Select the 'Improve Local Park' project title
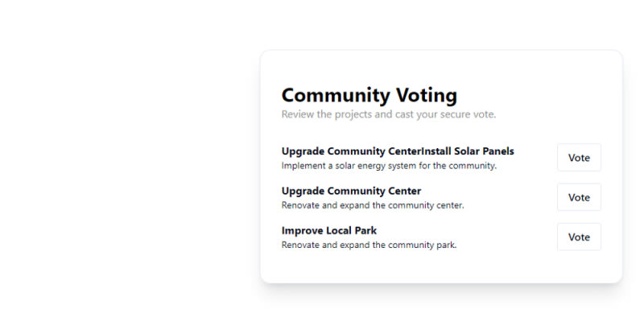The image size is (644, 322). [x=329, y=230]
